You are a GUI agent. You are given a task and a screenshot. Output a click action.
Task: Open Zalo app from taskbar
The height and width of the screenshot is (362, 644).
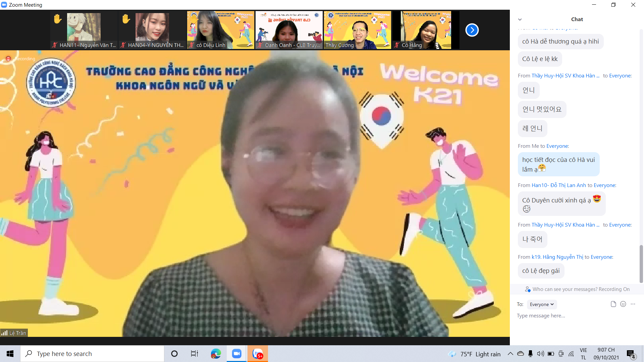(x=258, y=354)
